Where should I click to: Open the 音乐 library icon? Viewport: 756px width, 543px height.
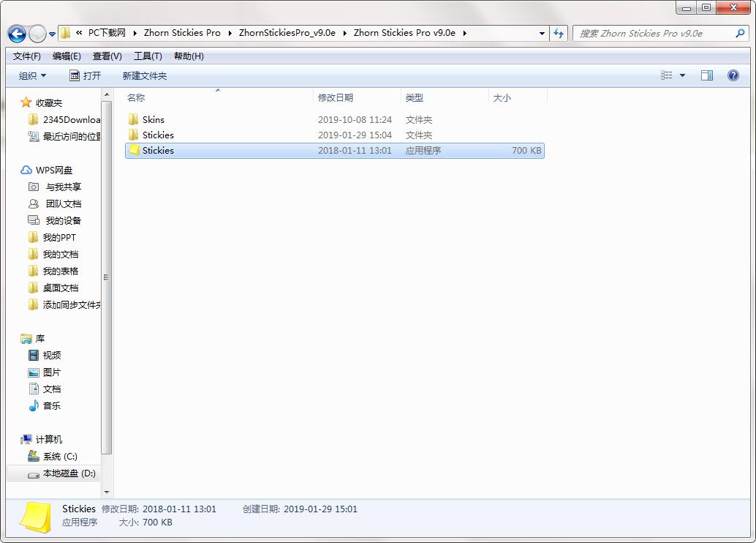[34, 405]
